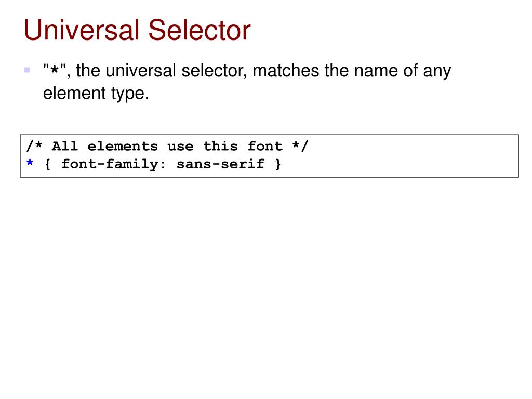
Task: Click the word "elements" in code comment
Action: coord(123,146)
